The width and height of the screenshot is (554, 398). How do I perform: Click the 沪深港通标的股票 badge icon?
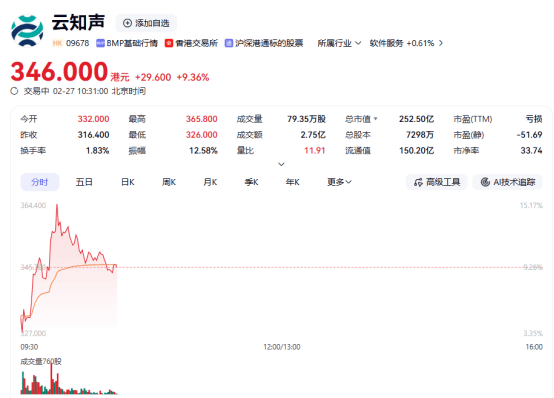[x=229, y=43]
